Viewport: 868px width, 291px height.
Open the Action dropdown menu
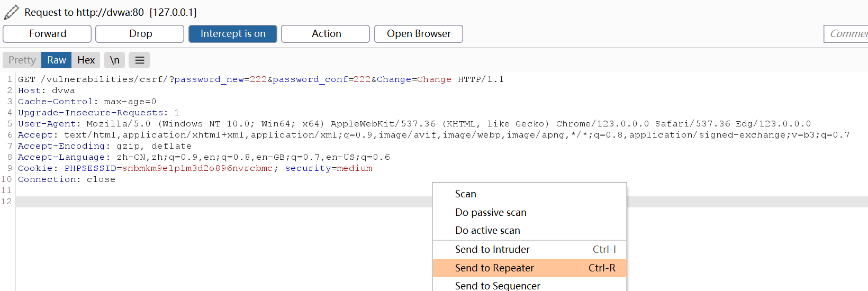[x=326, y=34]
